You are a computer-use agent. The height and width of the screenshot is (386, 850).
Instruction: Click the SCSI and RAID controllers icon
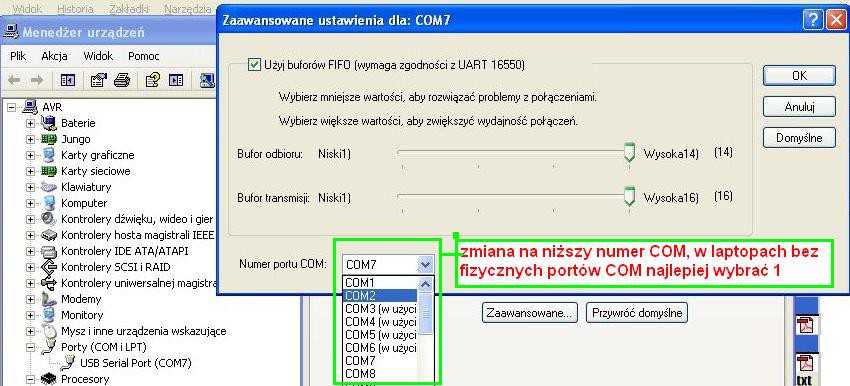click(x=49, y=267)
